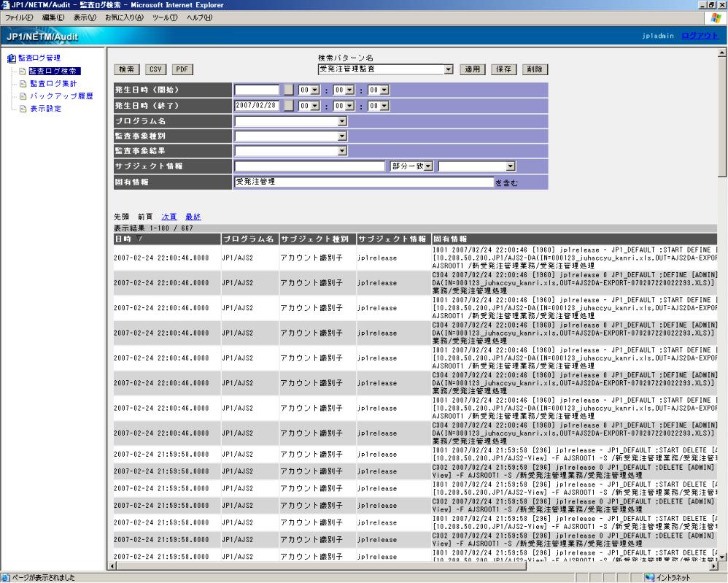Screen dimensions: 728x583
Task: Click the 監査ログ管理 root tree icon
Action: [x=9, y=58]
